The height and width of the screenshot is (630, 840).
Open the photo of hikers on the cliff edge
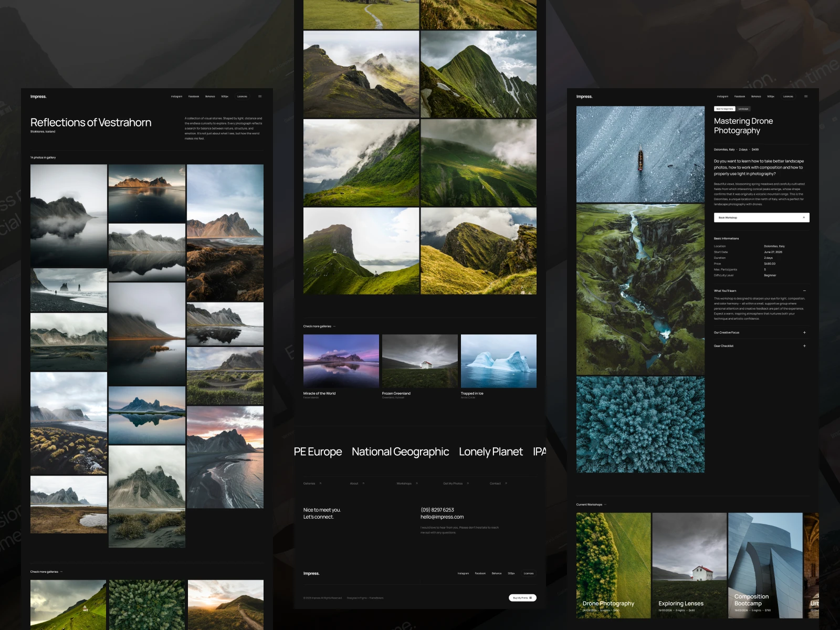click(x=479, y=251)
